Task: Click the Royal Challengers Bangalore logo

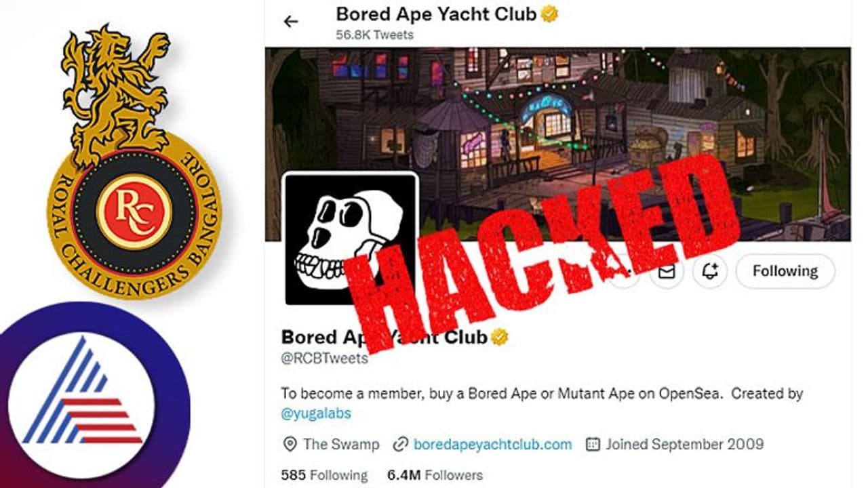Action: coord(134,163)
